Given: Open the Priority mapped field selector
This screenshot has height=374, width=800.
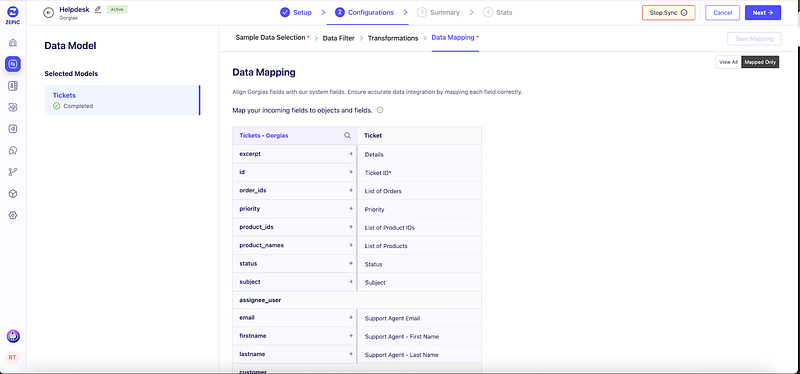Looking at the screenshot, I should tap(419, 210).
